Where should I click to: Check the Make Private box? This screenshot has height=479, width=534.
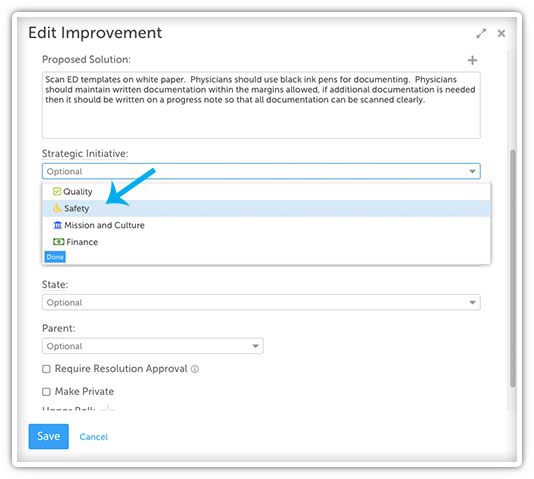[46, 392]
